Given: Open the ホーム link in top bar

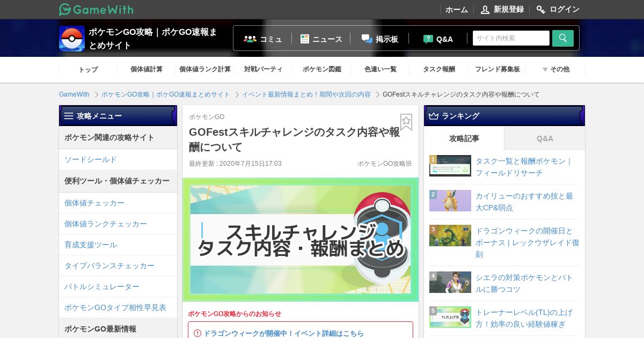Looking at the screenshot, I should click(x=457, y=10).
